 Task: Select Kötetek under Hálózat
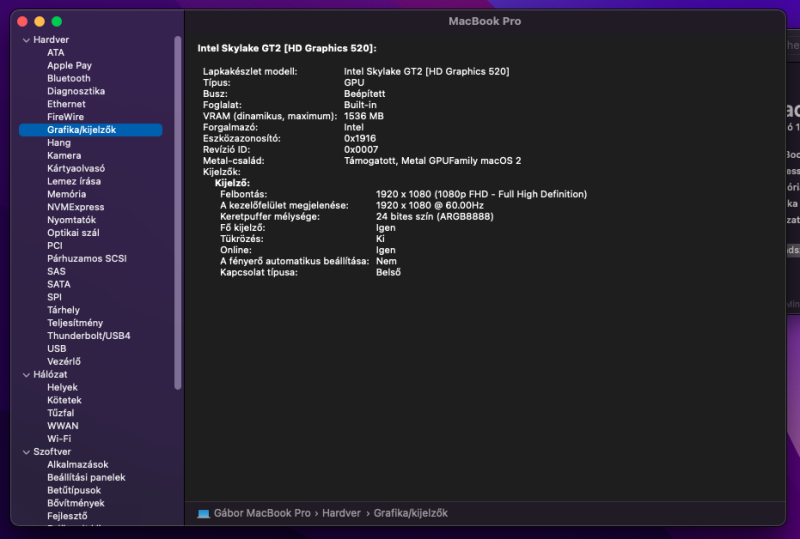pyautogui.click(x=64, y=400)
